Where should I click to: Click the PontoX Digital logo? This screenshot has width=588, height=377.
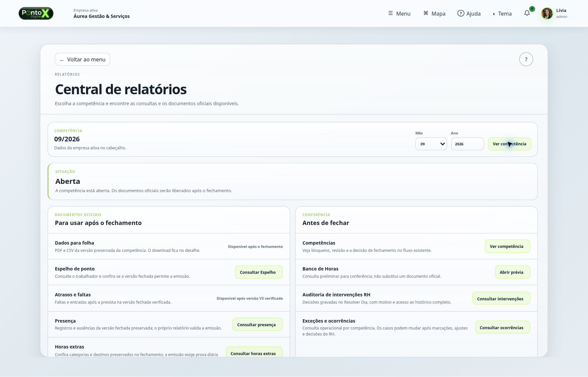(36, 13)
